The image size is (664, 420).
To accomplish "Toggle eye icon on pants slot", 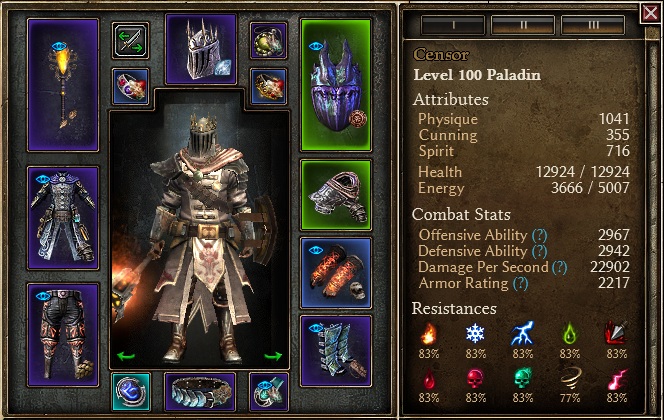I will 43,296.
